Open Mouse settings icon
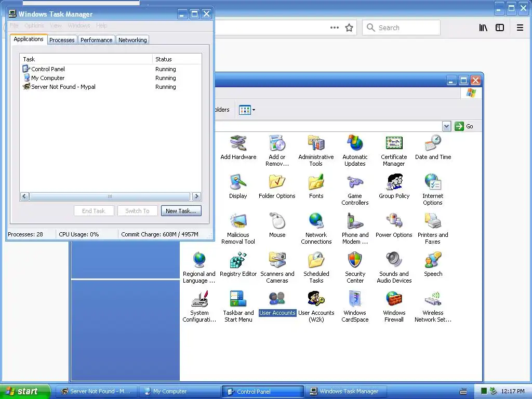 pos(277,225)
